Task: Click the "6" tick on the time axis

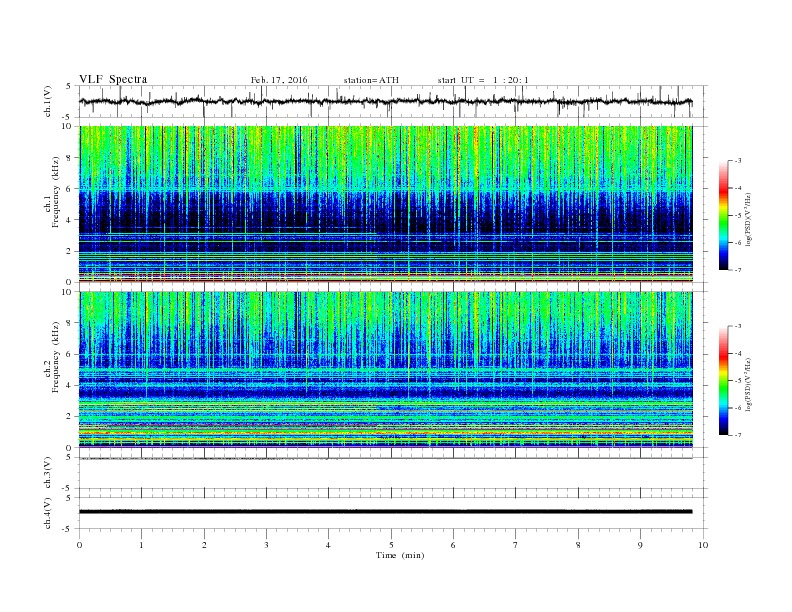Action: pyautogui.click(x=453, y=545)
